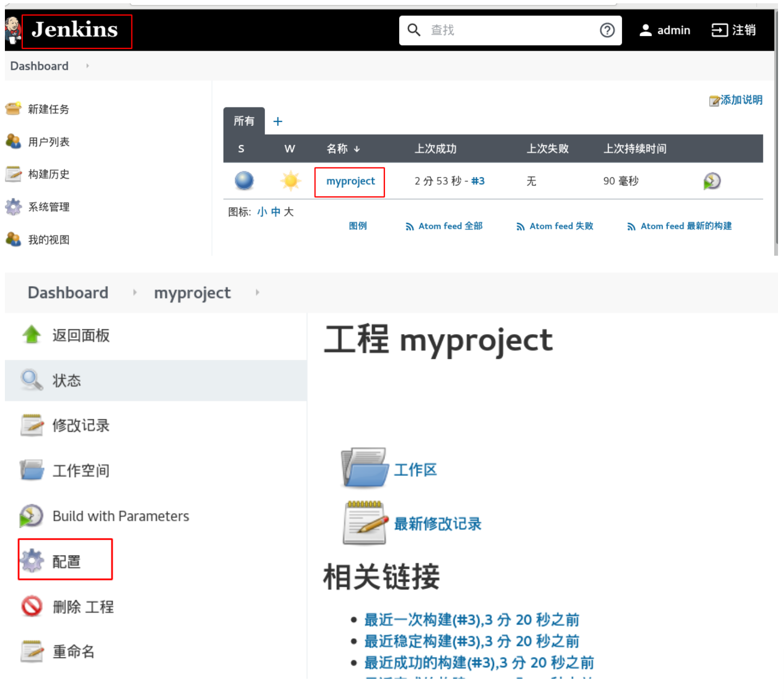Expand the arrow after myproject breadcrumb

tap(257, 293)
